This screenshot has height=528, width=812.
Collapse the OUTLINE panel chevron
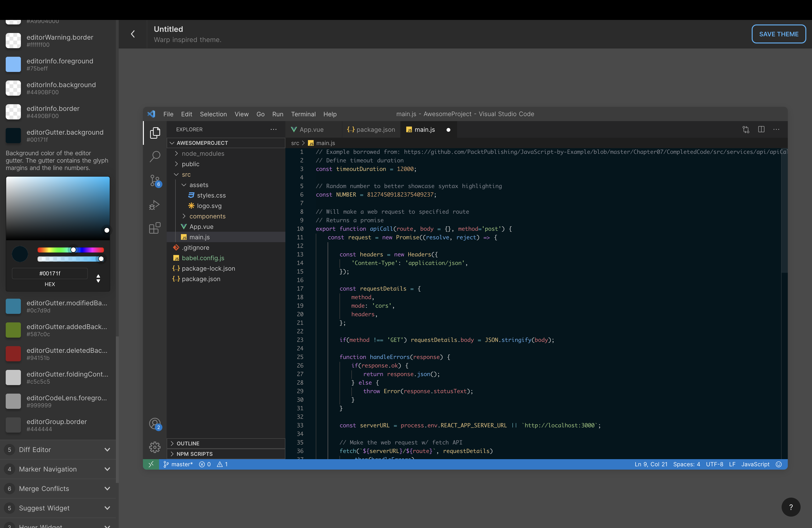pyautogui.click(x=172, y=443)
